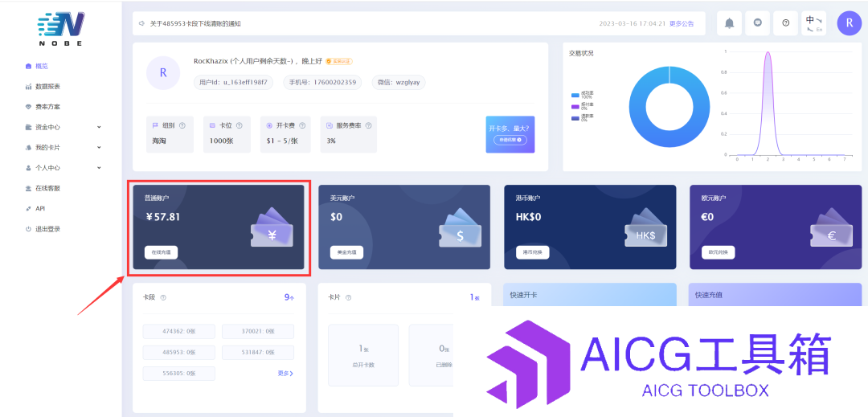The height and width of the screenshot is (417, 868).
Task: Open the 485953 卡段下线 announcement
Action: [195, 24]
